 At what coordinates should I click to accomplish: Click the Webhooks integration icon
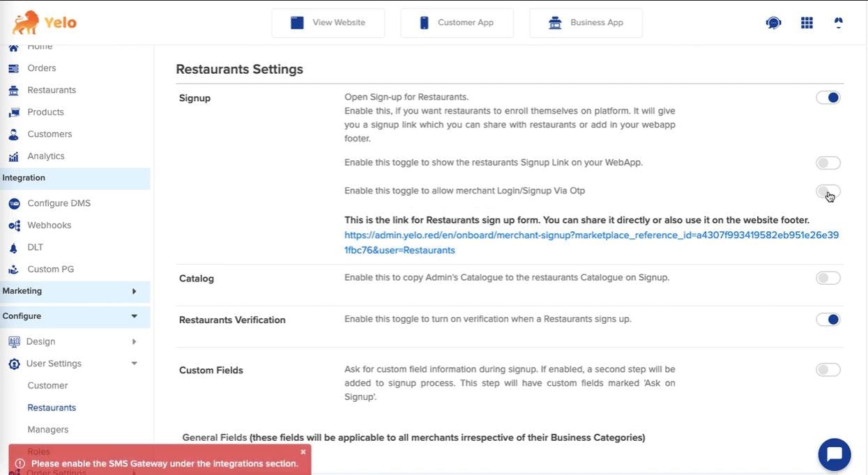[x=13, y=226]
